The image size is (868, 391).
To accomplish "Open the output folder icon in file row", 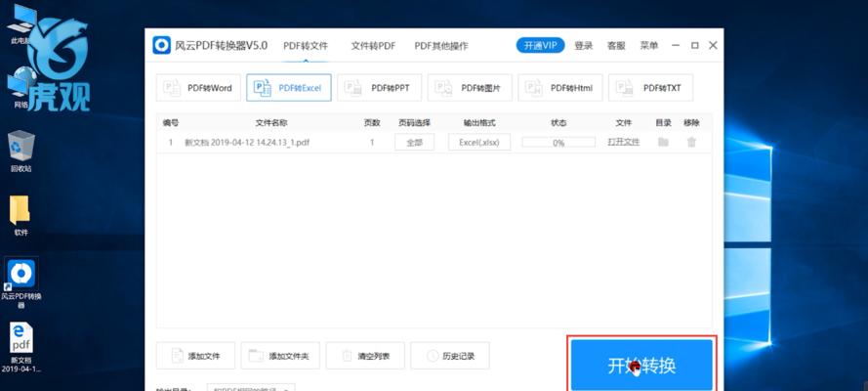I will [x=663, y=143].
